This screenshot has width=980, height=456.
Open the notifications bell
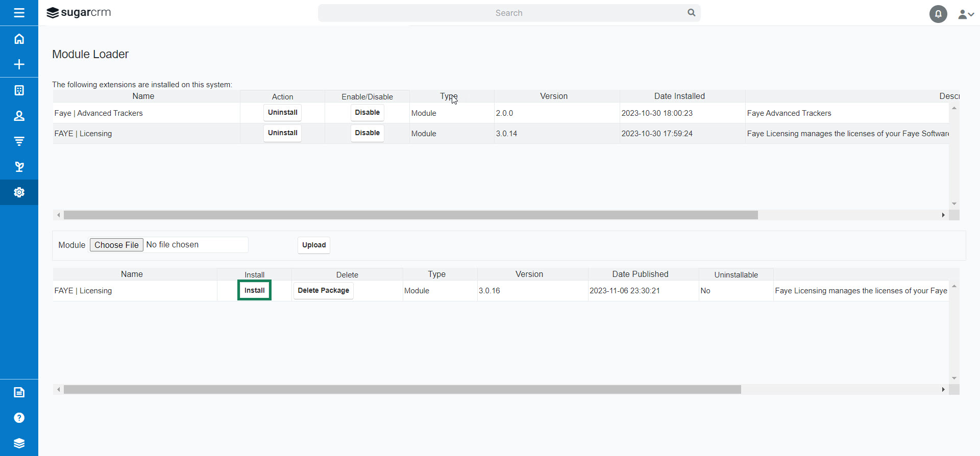[938, 14]
